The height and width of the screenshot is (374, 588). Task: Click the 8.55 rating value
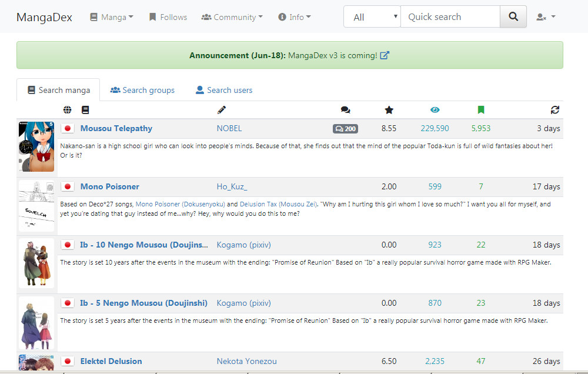point(389,128)
